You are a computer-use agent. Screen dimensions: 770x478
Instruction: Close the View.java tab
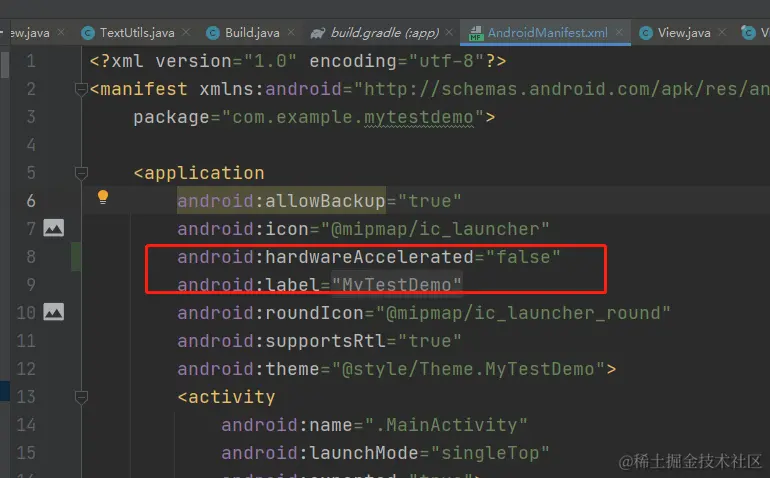click(722, 32)
